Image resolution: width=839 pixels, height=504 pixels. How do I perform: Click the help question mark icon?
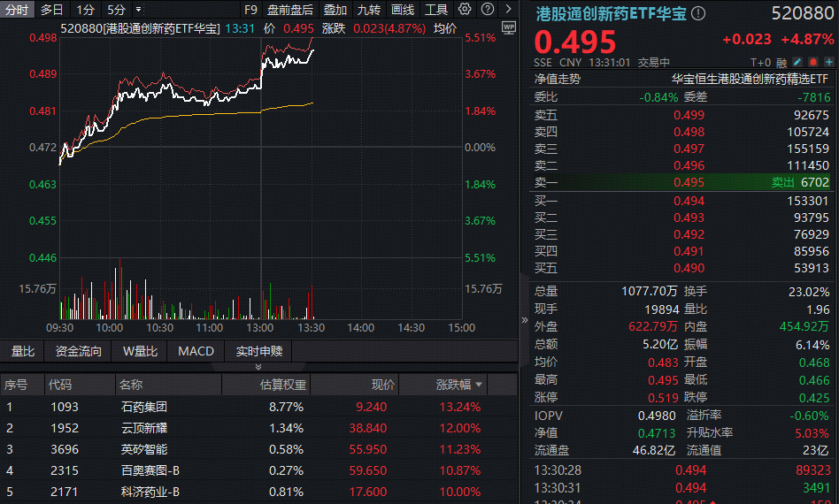[486, 10]
